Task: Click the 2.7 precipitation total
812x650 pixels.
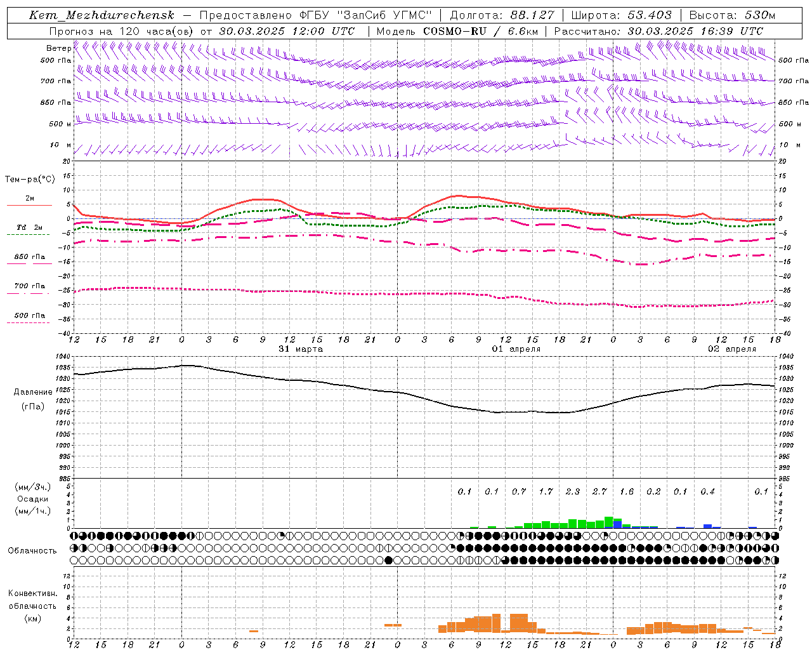Action: tap(599, 491)
